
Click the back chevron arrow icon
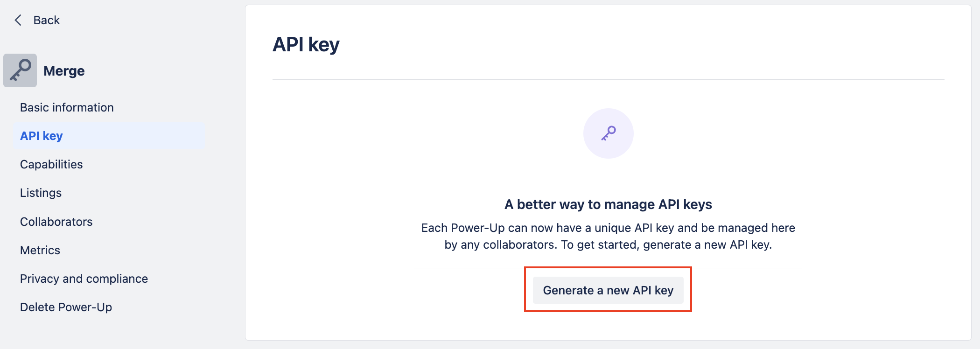coord(18,20)
